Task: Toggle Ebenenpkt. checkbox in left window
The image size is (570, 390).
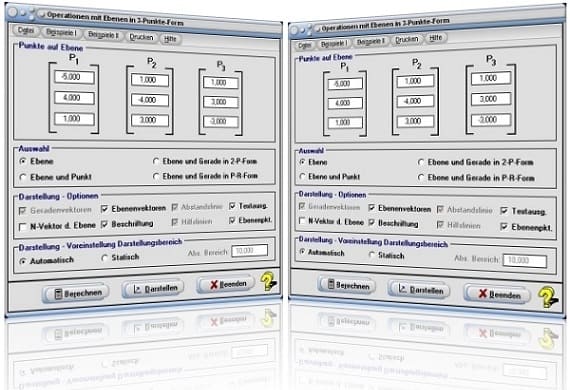Action: pos(251,220)
